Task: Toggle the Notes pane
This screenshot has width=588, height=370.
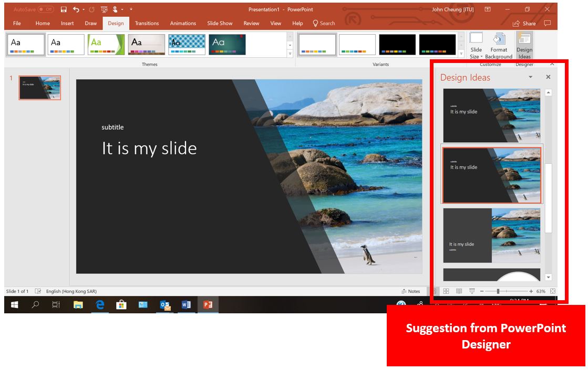Action: (x=410, y=291)
